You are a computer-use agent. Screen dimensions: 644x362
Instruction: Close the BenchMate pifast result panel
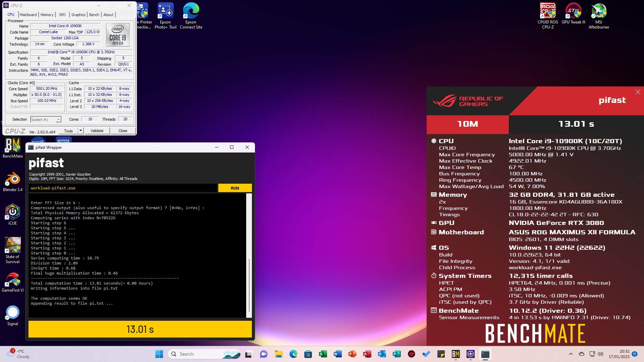638,92
